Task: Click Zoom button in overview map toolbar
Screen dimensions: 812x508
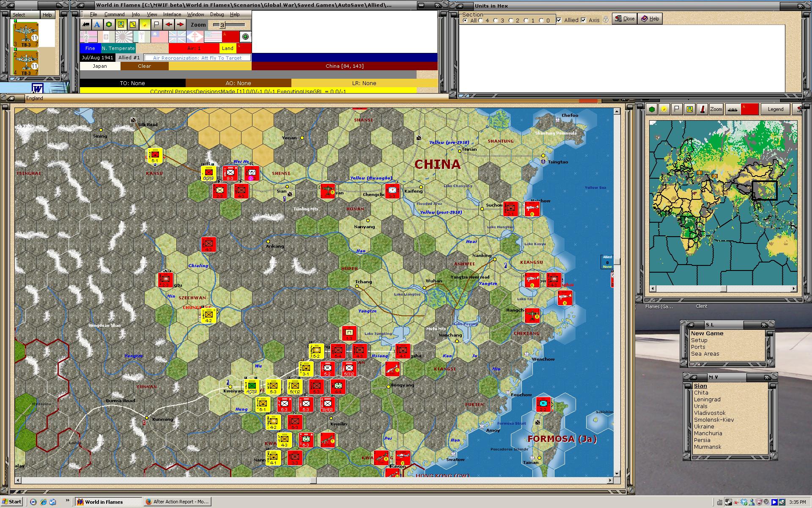Action: point(716,109)
